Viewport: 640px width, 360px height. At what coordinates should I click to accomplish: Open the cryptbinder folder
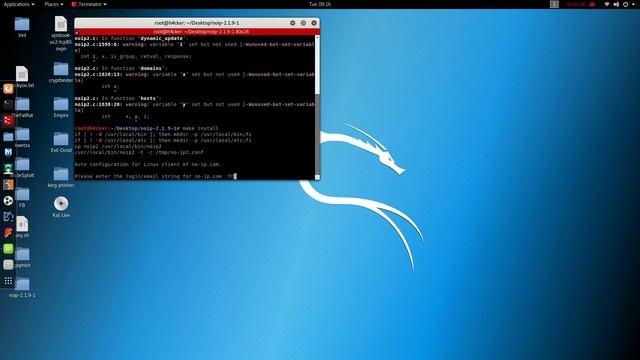(x=61, y=69)
